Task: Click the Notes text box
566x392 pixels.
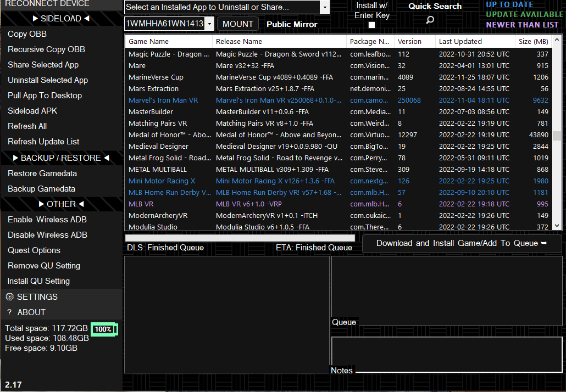Action: 447,355
